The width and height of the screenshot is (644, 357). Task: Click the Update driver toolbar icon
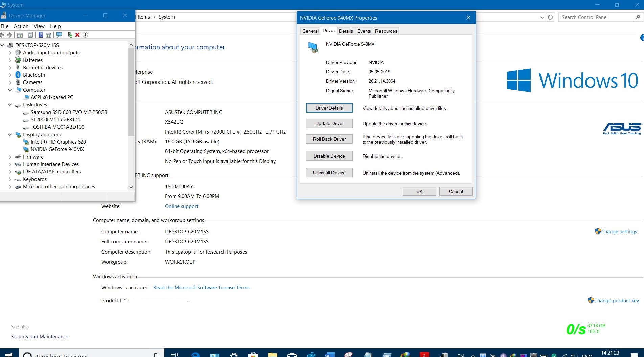tap(70, 35)
